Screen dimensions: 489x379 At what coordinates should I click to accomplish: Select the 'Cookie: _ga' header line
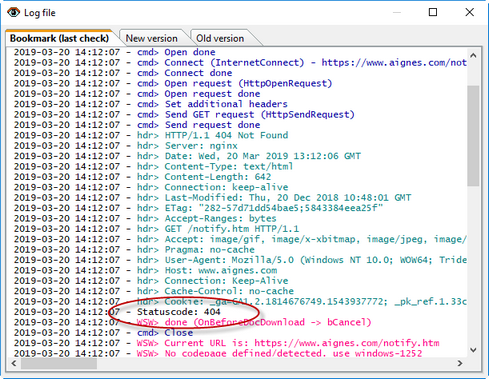tap(240, 301)
